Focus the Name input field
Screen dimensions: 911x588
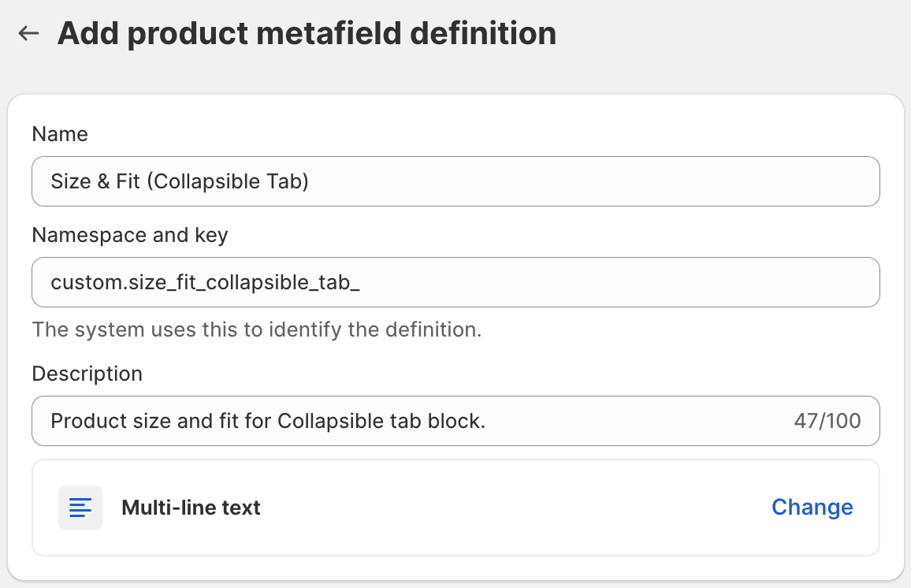pyautogui.click(x=552, y=181)
